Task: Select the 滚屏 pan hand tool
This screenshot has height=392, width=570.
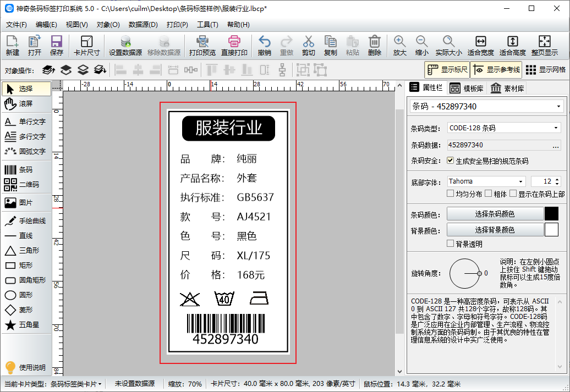Action: click(x=26, y=104)
